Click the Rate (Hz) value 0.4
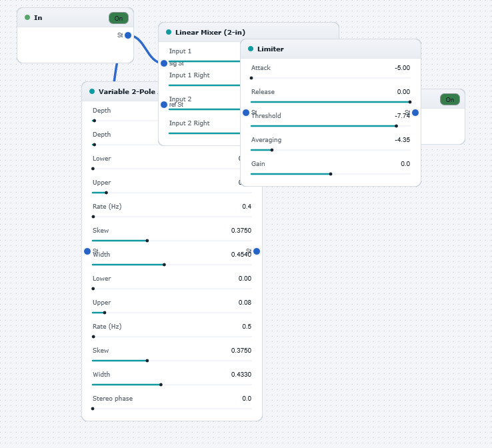Screen dimensions: 492x448 tap(247, 207)
